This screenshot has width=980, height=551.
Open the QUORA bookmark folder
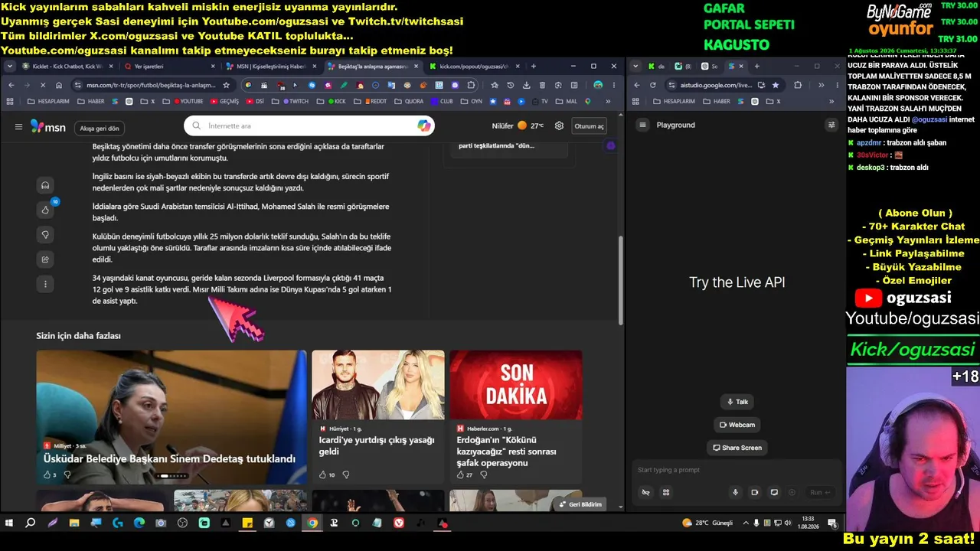(410, 101)
